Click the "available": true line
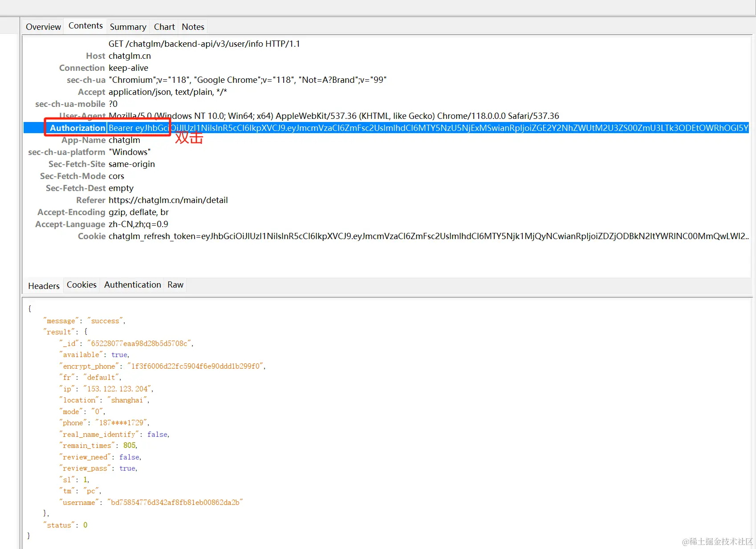Image resolution: width=756 pixels, height=549 pixels. coord(94,354)
